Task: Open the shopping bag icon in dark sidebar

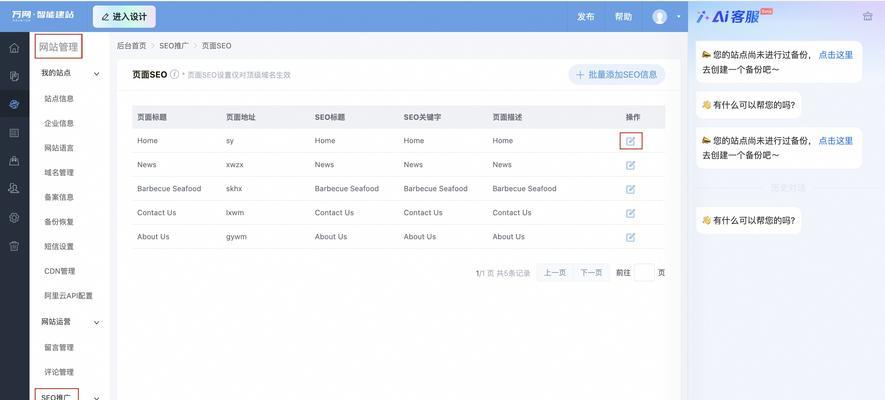Action: [x=14, y=161]
